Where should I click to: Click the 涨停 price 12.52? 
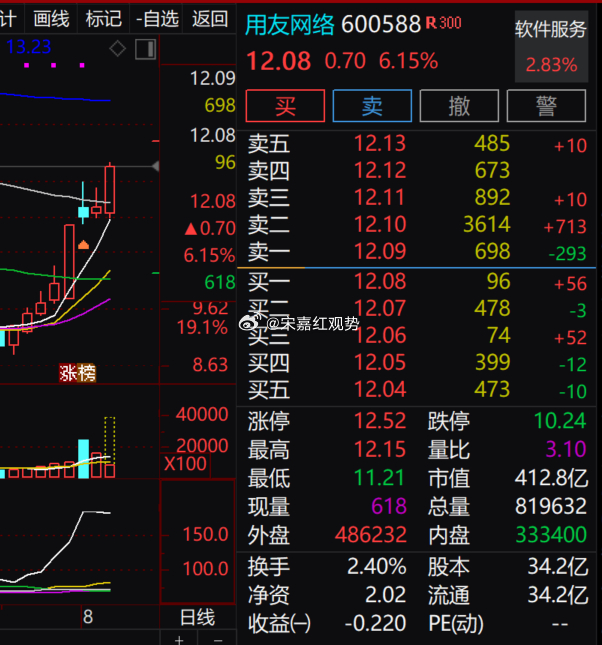point(380,421)
